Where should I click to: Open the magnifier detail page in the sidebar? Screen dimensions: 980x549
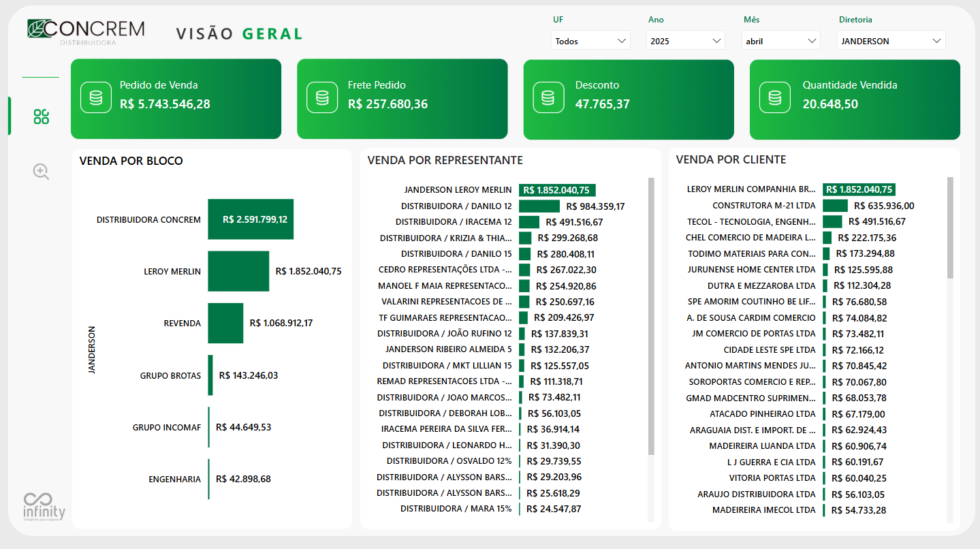click(42, 172)
